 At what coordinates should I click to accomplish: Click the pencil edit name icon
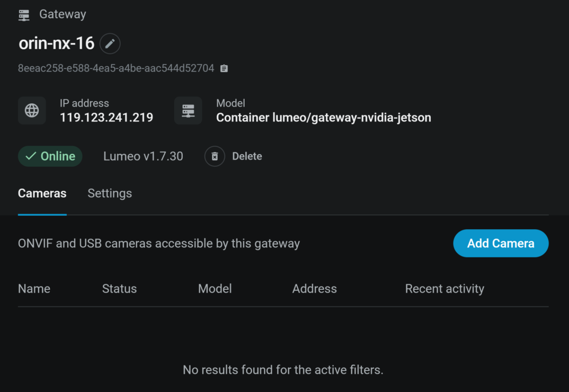tap(110, 44)
